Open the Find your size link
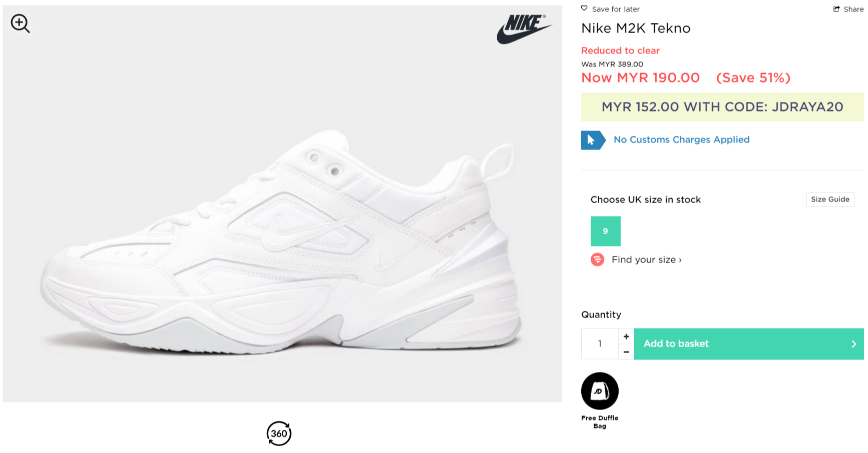 tap(646, 259)
